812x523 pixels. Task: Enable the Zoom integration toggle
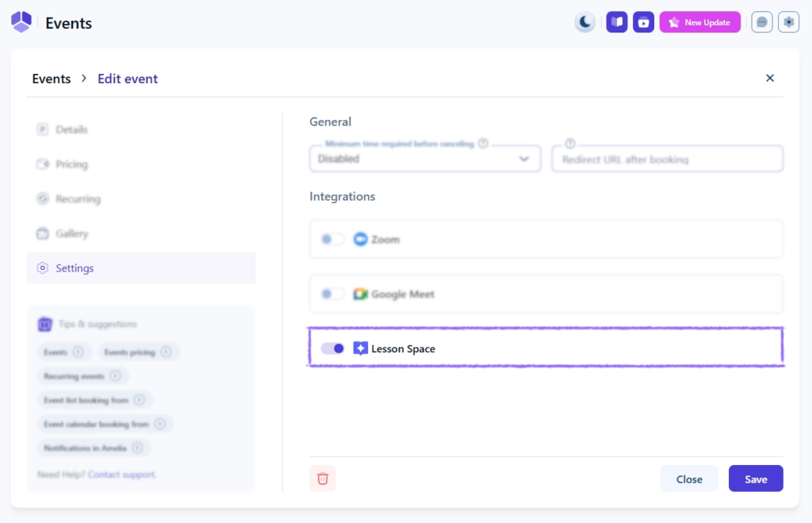click(x=332, y=240)
